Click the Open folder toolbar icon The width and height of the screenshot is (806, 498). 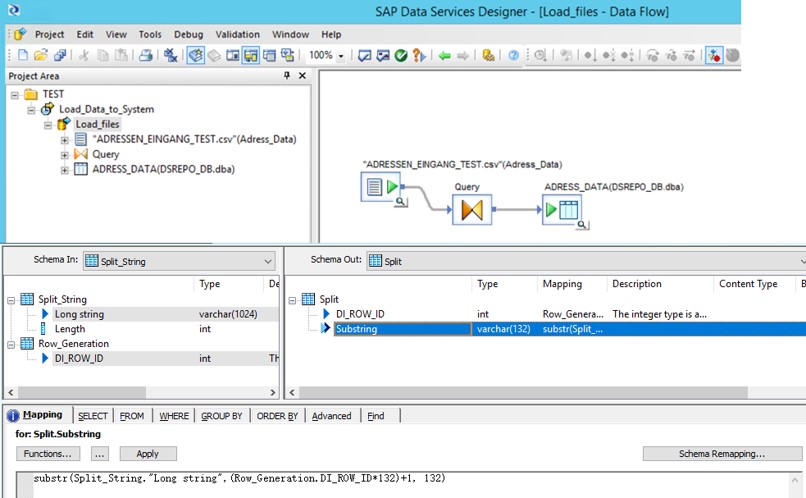[41, 56]
